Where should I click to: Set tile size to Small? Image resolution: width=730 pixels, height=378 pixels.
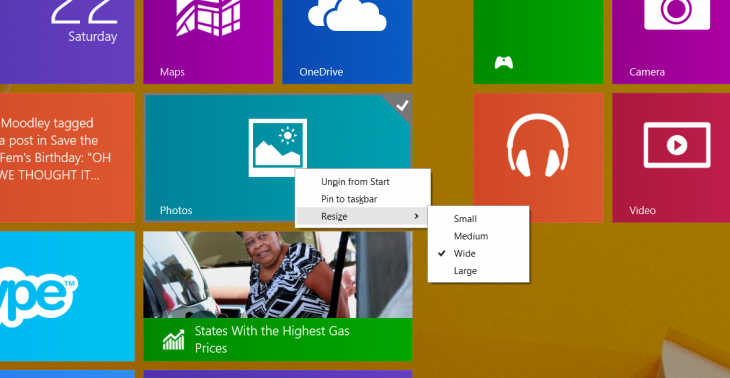(478, 218)
